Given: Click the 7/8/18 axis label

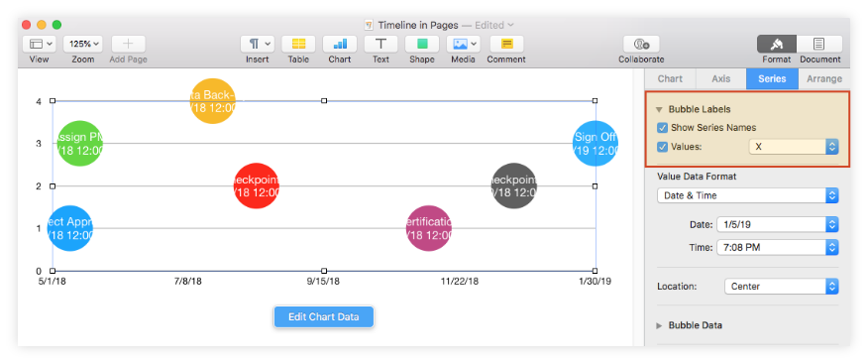Looking at the screenshot, I should tap(188, 282).
